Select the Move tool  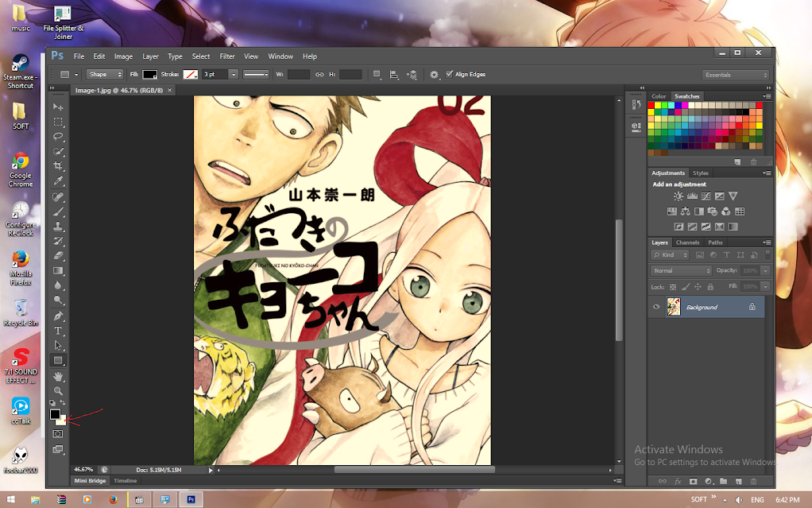[58, 107]
